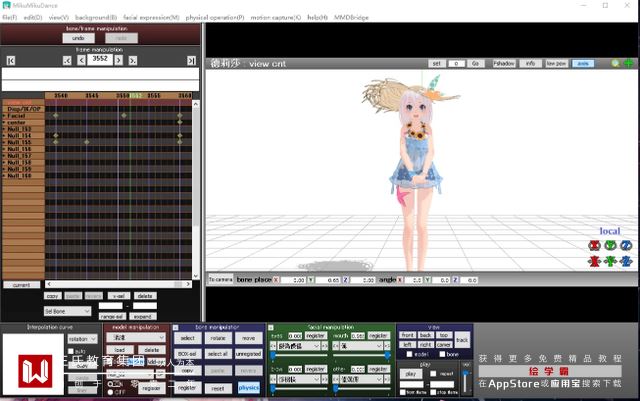Click blue Z move axis icon
This screenshot has width=640, height=401.
tap(626, 261)
